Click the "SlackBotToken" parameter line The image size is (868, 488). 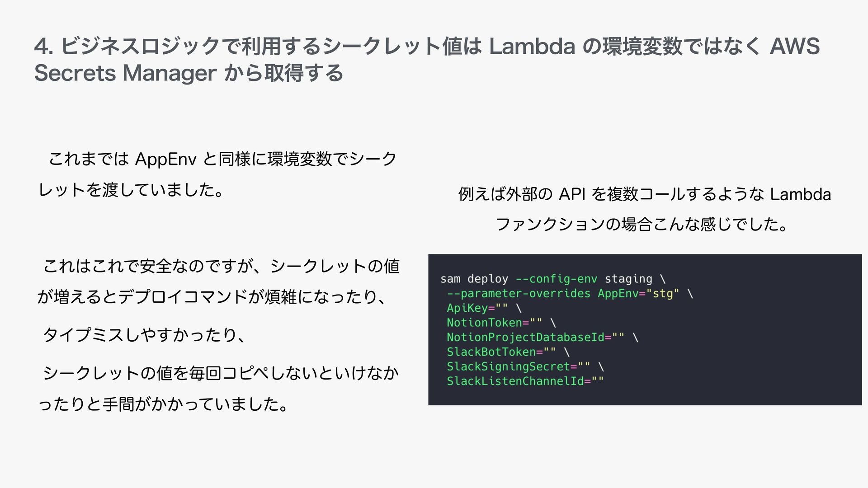click(x=491, y=352)
